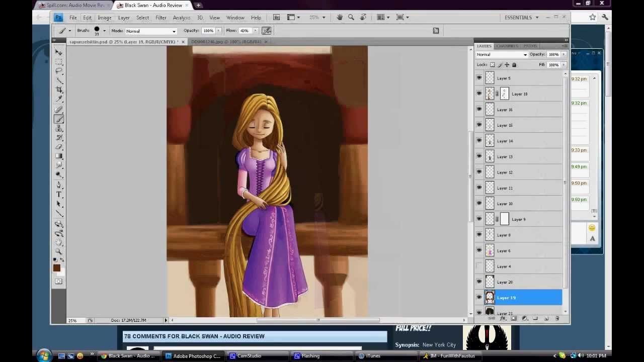Select the Pen tool

(x=59, y=185)
